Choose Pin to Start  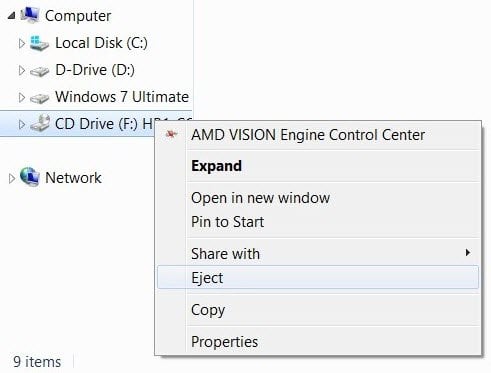(228, 222)
